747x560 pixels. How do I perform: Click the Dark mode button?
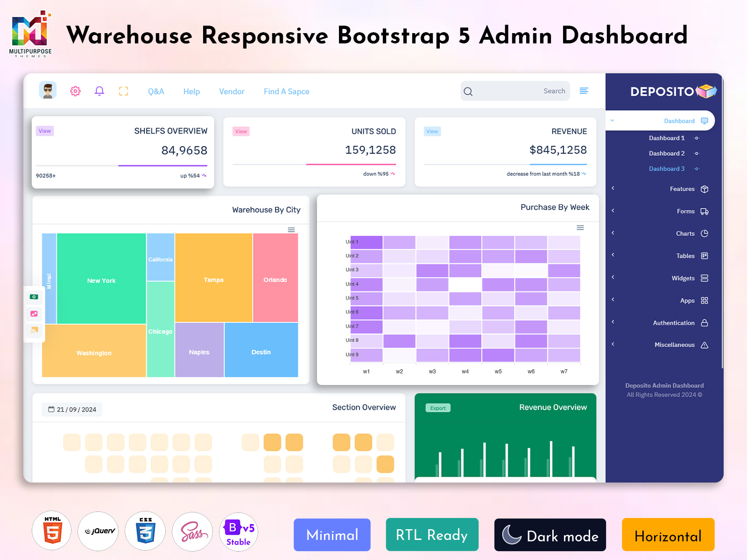[550, 535]
